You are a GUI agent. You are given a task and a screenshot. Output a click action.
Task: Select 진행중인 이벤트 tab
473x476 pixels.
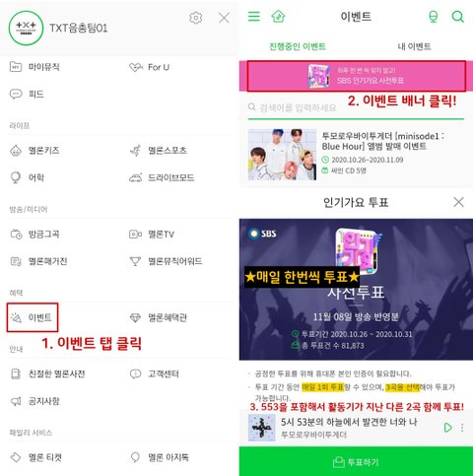298,46
